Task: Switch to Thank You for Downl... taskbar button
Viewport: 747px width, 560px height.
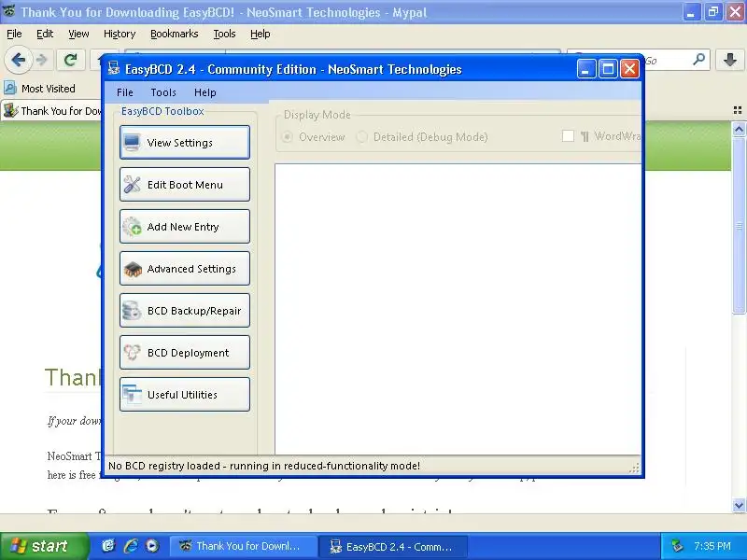Action: (244, 546)
